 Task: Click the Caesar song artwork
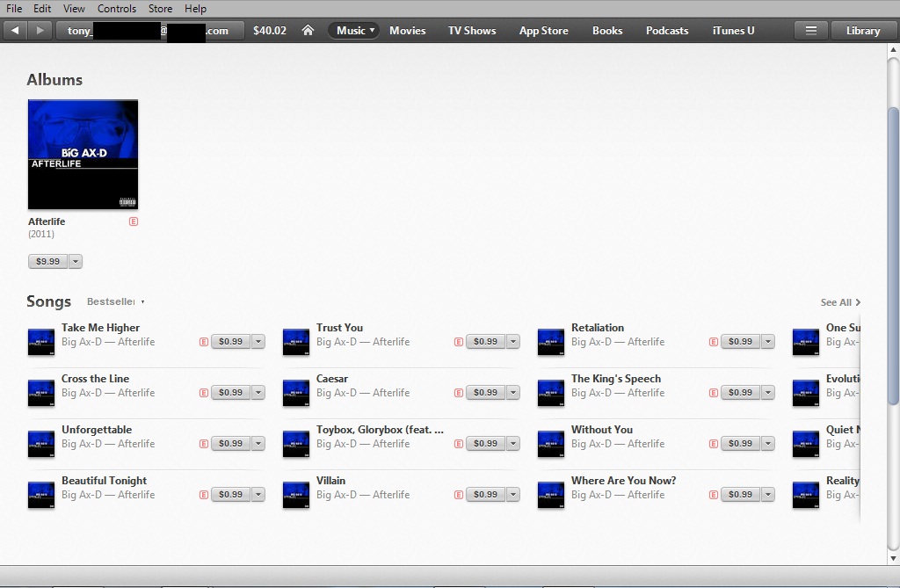coord(296,393)
